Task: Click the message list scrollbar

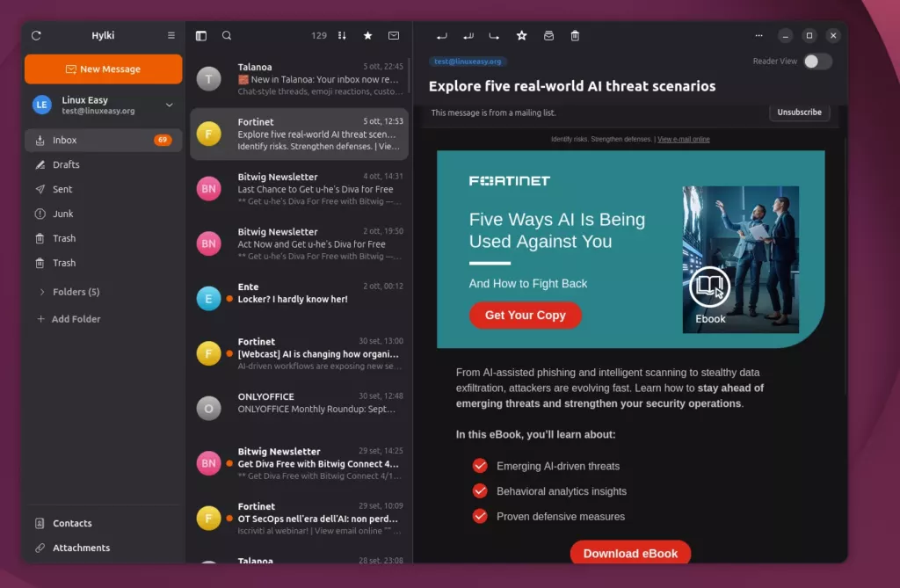Action: [410, 75]
